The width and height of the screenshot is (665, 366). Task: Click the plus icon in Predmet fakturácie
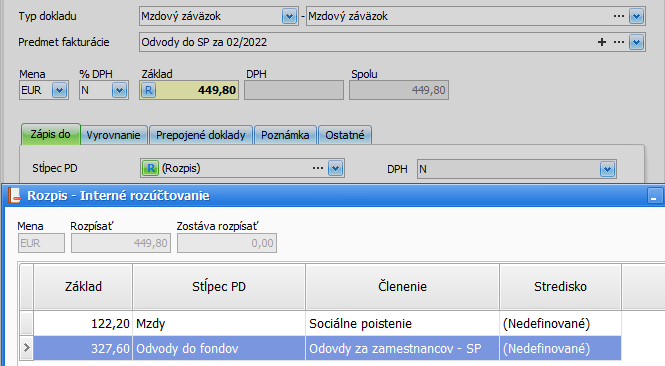[x=601, y=42]
